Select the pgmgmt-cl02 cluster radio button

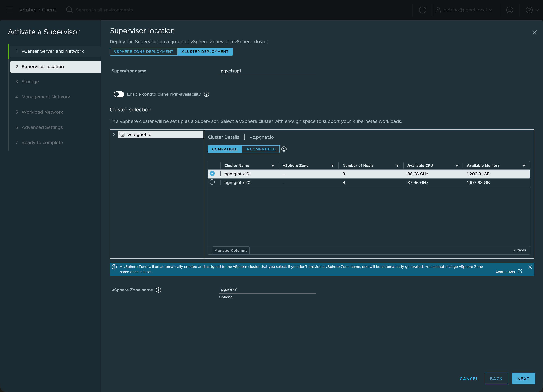pyautogui.click(x=212, y=182)
